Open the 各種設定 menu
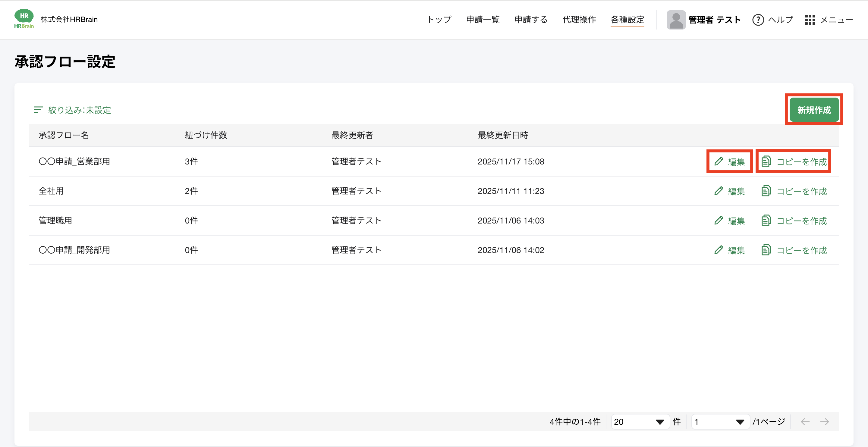Image resolution: width=868 pixels, height=447 pixels. (627, 20)
